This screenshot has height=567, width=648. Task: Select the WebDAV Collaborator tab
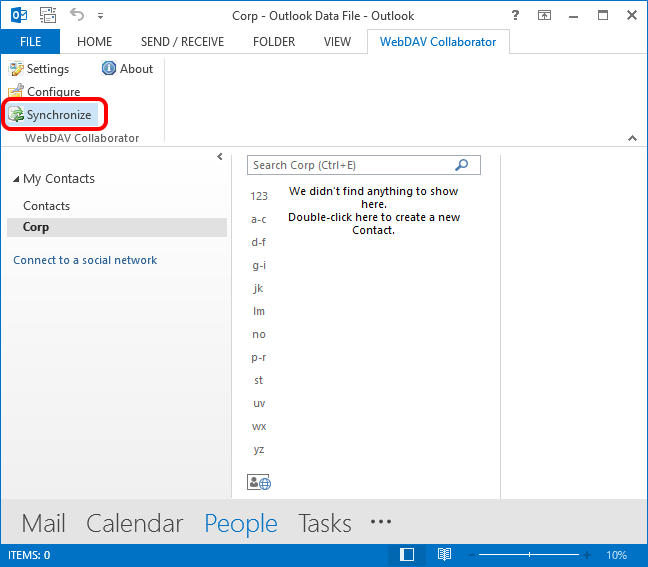(x=438, y=42)
